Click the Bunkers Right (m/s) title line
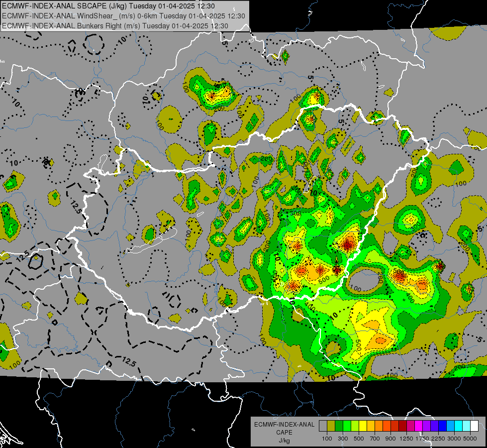 (x=115, y=26)
